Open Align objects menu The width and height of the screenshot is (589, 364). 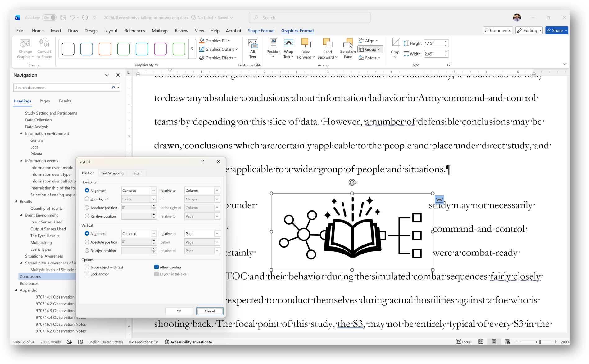[368, 41]
